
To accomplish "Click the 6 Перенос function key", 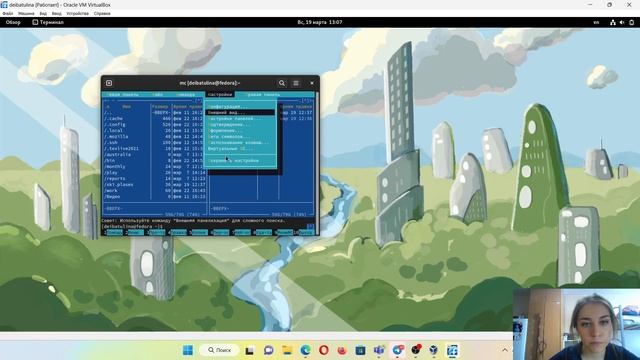I will click(x=219, y=232).
